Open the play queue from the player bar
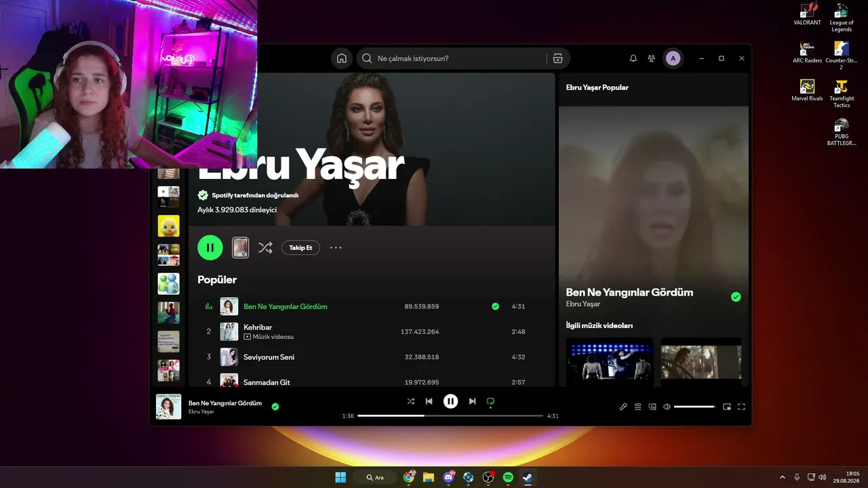 tap(638, 407)
